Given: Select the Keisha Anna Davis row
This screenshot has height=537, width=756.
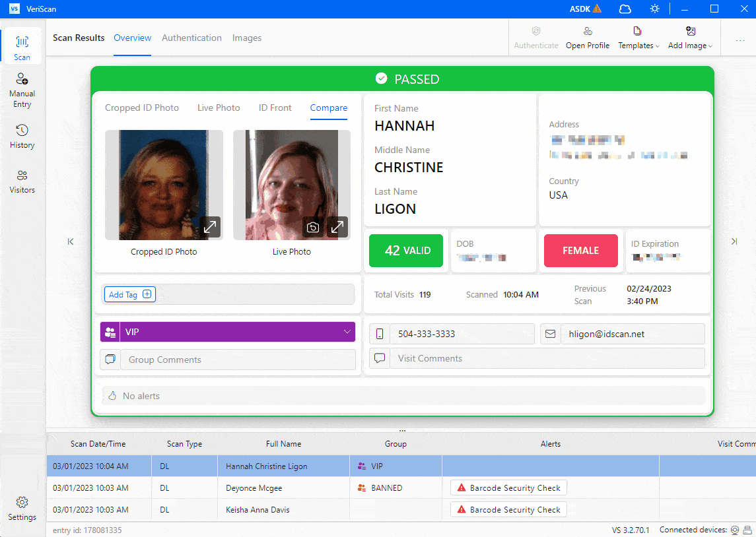Looking at the screenshot, I should pyautogui.click(x=401, y=509).
